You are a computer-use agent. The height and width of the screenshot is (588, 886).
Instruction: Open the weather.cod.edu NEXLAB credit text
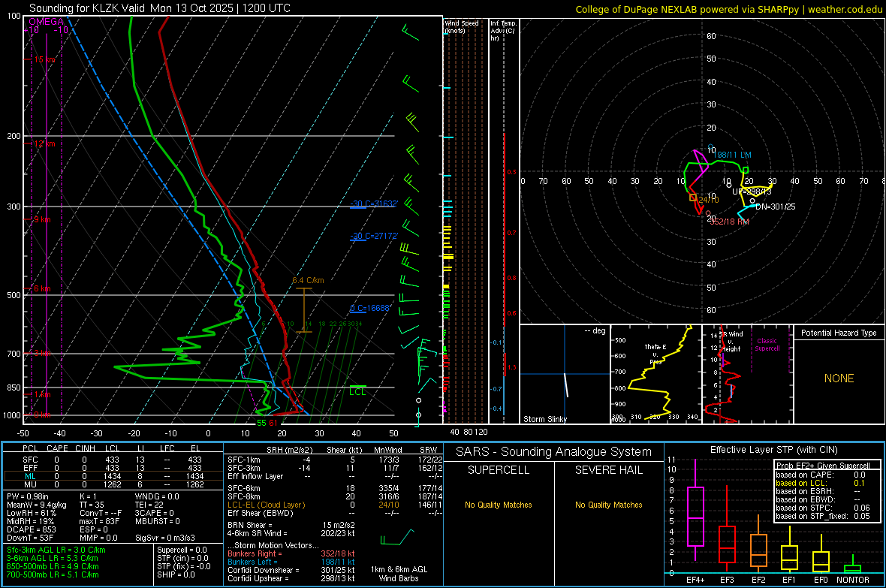[728, 9]
